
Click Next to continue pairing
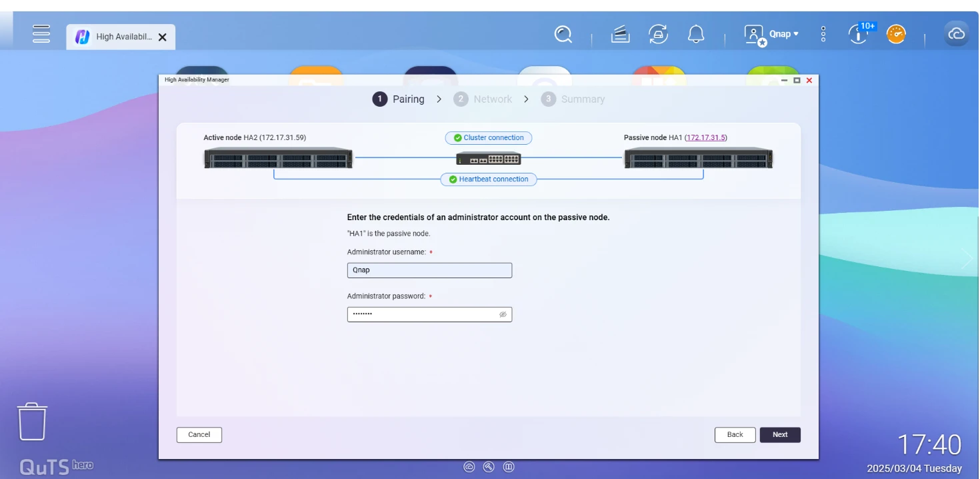click(x=780, y=435)
